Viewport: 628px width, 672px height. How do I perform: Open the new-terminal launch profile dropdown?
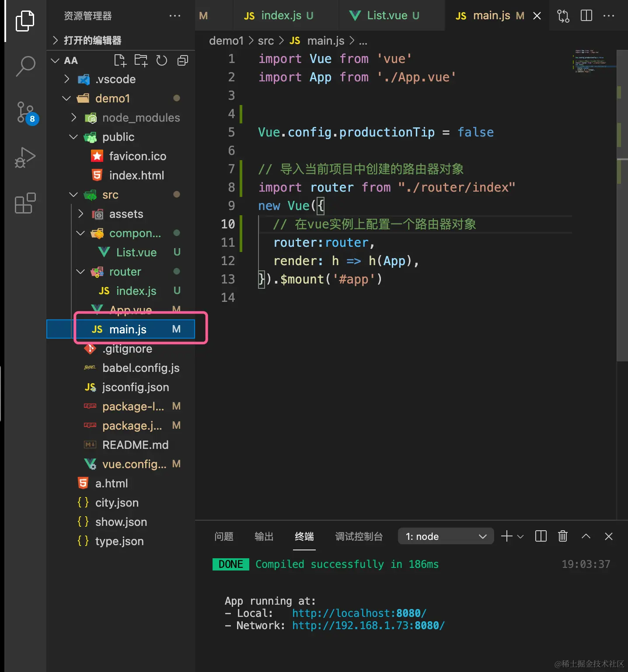pos(520,536)
